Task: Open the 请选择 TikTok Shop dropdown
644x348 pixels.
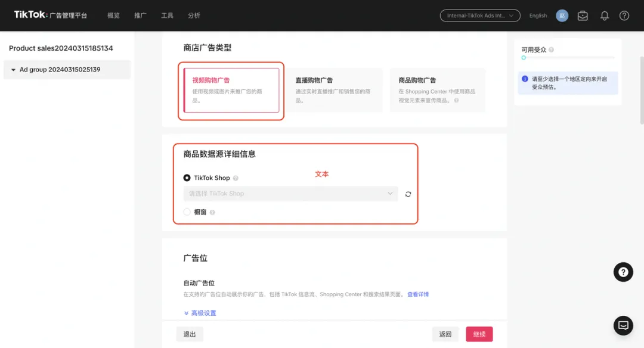Action: coord(291,194)
